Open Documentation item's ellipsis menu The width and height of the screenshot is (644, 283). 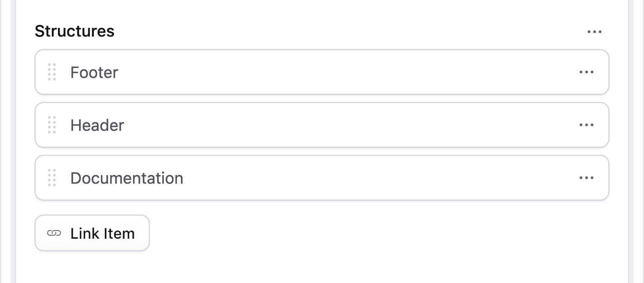click(x=586, y=178)
